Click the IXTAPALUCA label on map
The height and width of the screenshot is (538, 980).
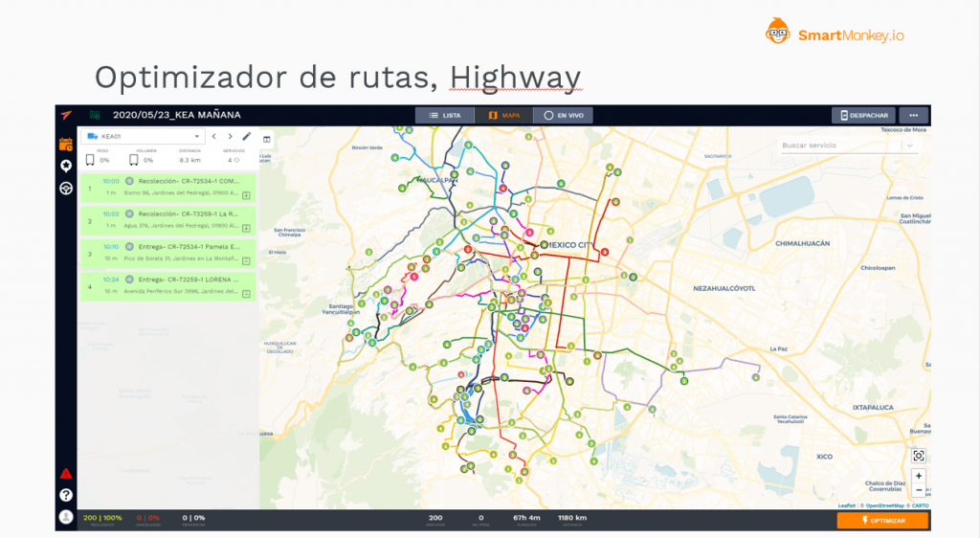point(873,408)
